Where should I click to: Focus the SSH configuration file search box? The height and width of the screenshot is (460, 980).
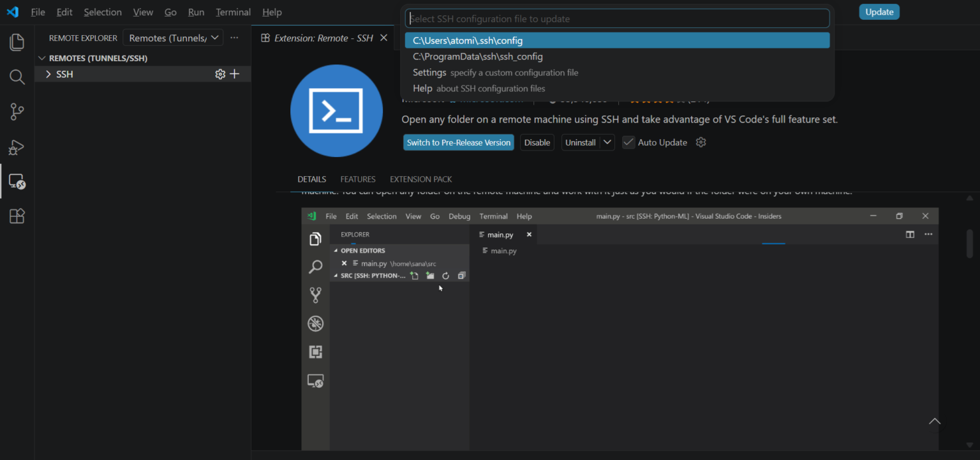click(617, 19)
